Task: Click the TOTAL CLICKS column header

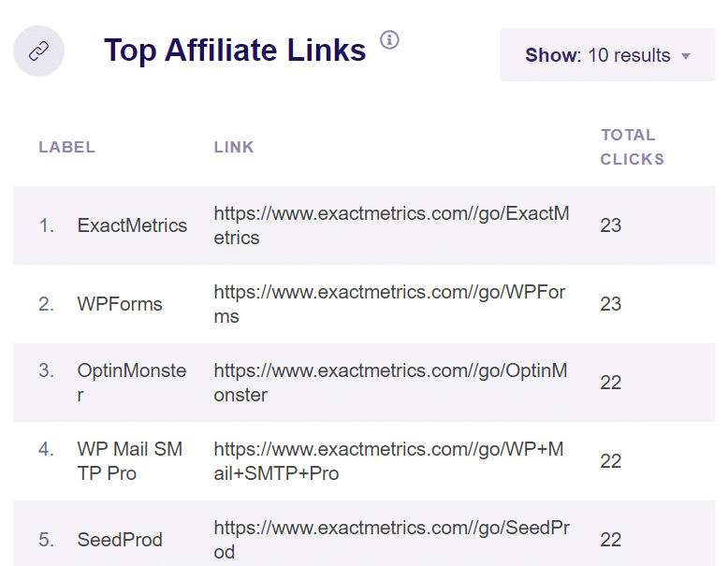Action: (x=632, y=147)
